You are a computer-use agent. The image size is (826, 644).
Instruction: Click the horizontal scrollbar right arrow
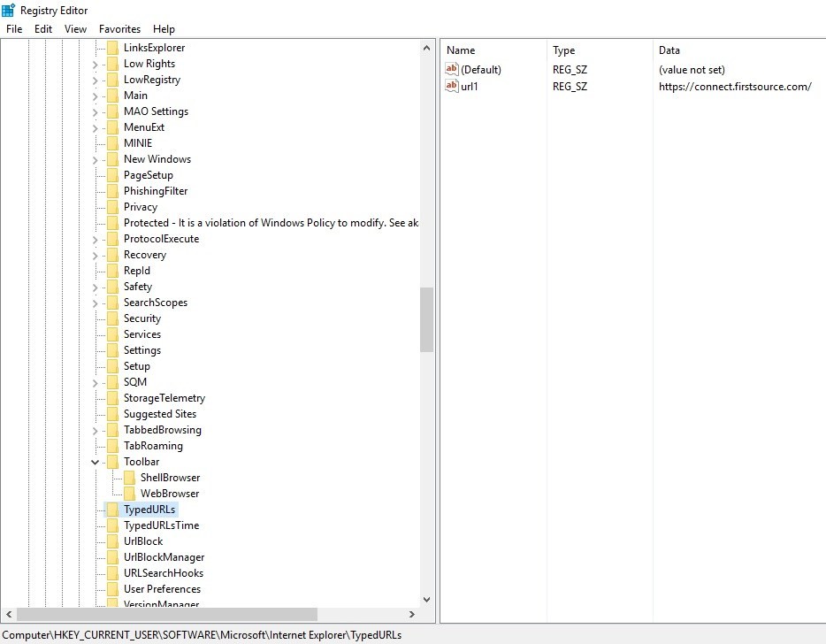tap(410, 614)
